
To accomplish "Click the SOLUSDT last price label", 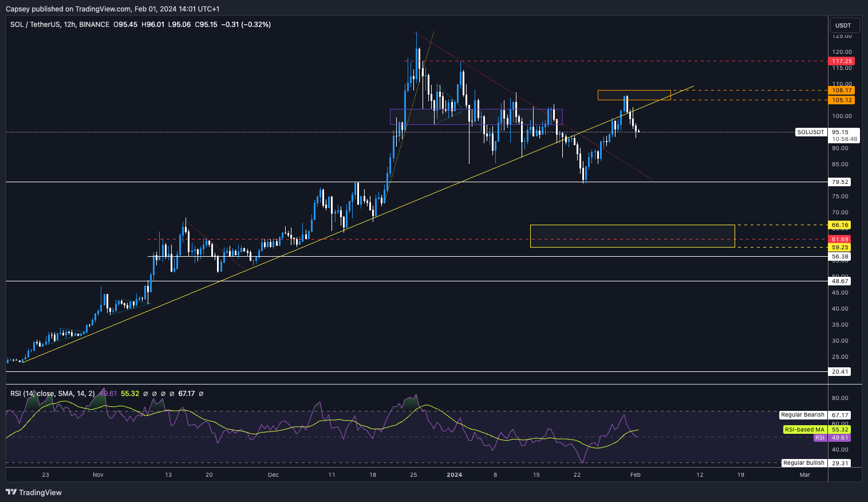I will pos(811,132).
